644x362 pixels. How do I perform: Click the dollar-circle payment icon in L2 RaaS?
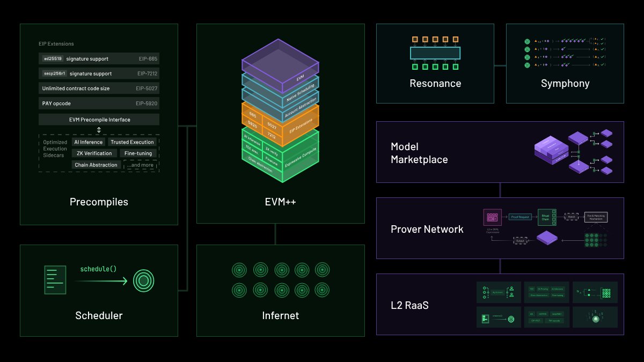[596, 318]
